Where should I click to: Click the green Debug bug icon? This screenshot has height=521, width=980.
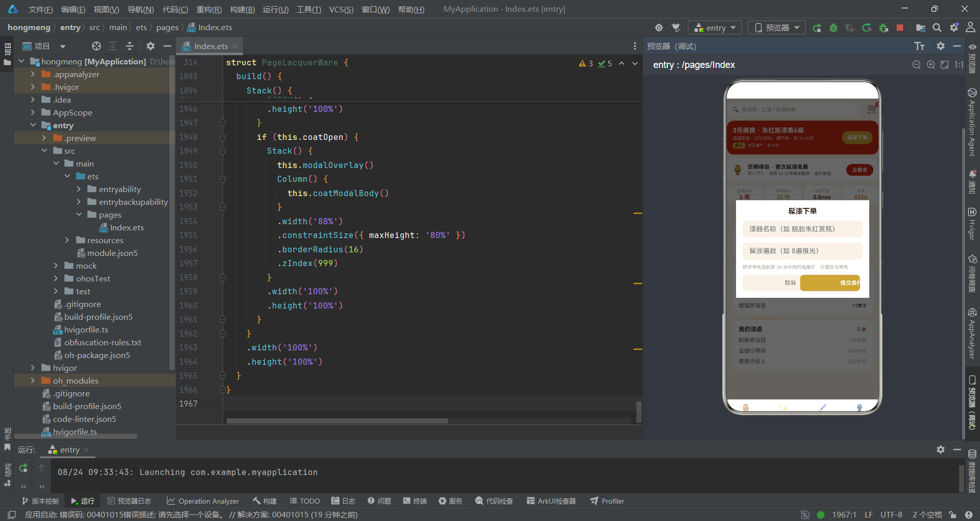coord(834,28)
